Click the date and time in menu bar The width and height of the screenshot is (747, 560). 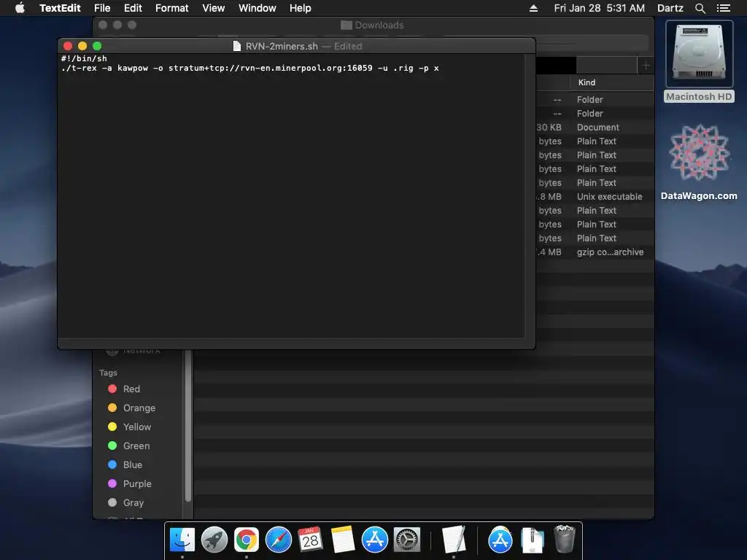pyautogui.click(x=600, y=8)
